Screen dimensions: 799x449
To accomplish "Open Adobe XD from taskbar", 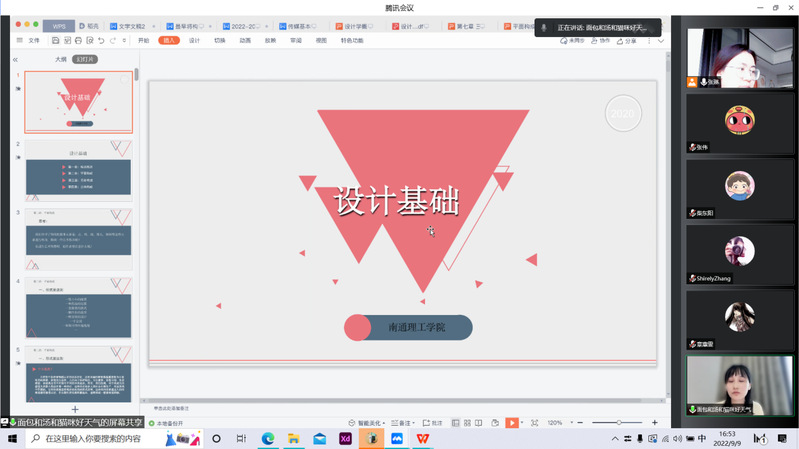I will 345,438.
